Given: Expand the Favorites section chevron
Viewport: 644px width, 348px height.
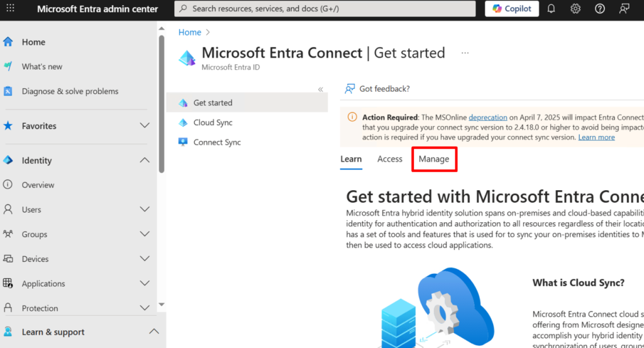Looking at the screenshot, I should coord(145,126).
